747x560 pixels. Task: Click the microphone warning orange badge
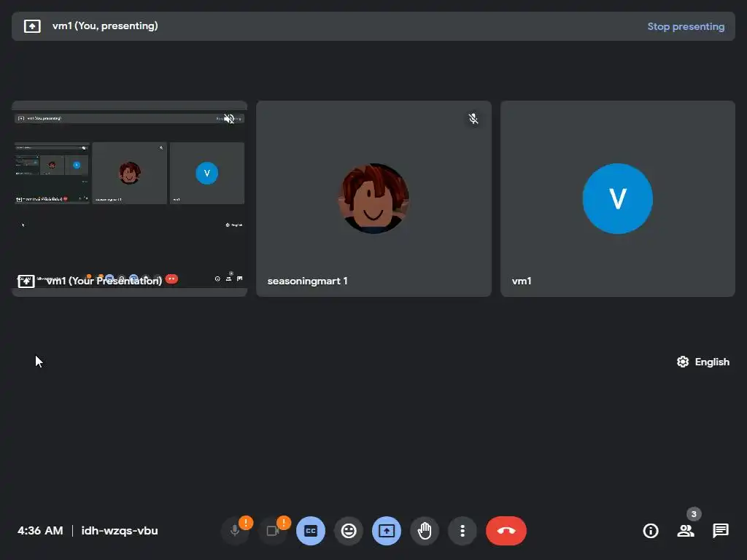coord(246,523)
